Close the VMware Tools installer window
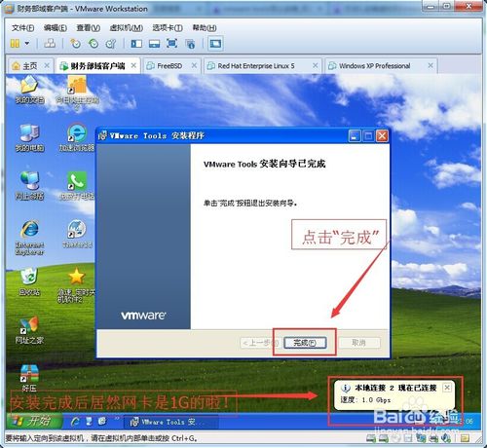Viewport: 487px width, 448px height. coord(382,136)
